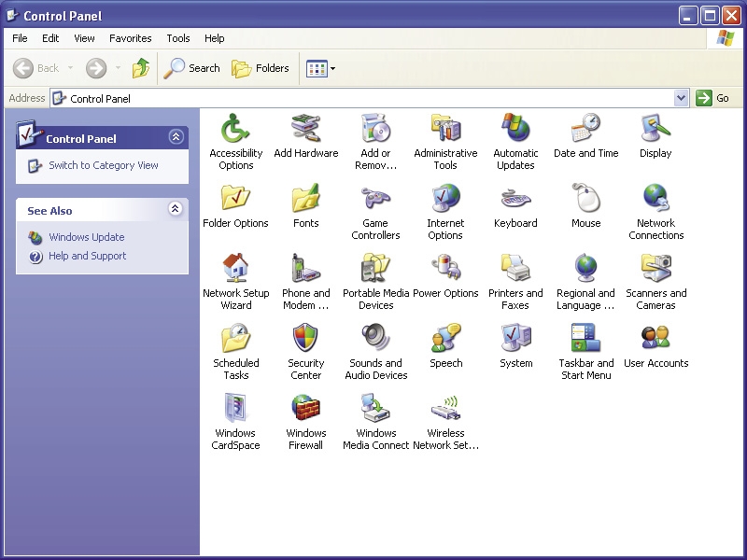Select Scheduled Tasks icon

235,339
